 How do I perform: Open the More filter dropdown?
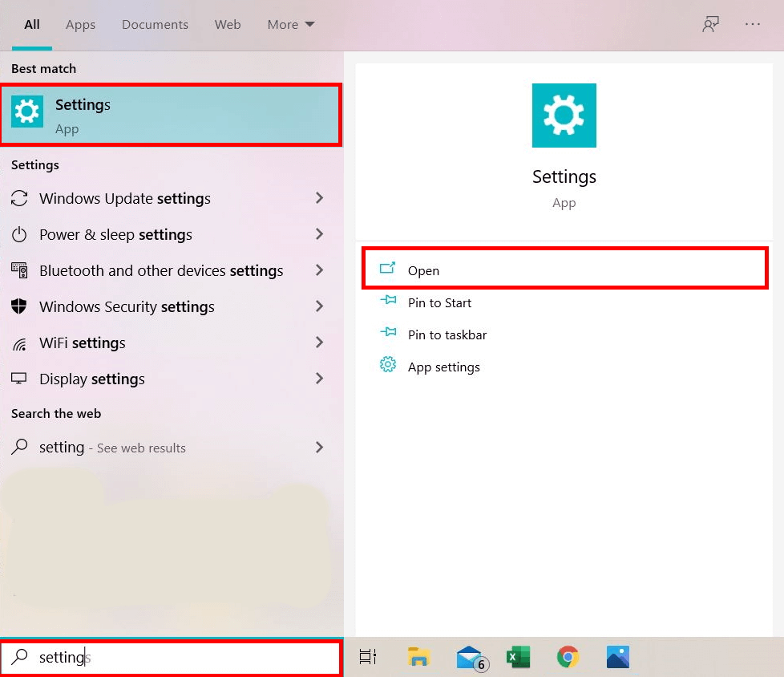(290, 25)
